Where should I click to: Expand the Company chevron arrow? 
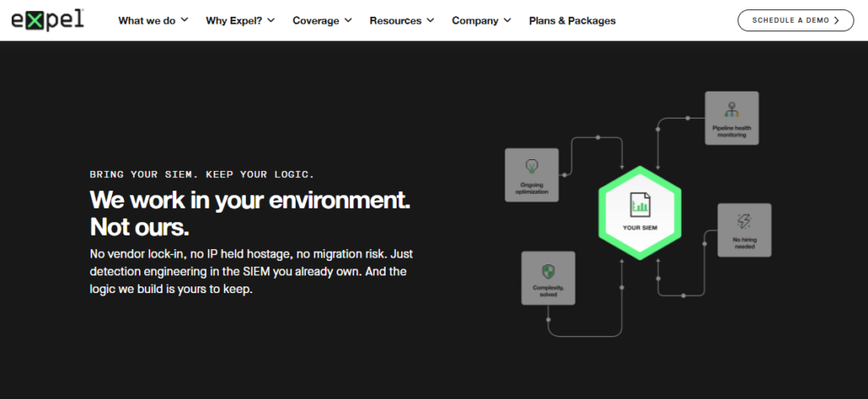click(x=508, y=20)
